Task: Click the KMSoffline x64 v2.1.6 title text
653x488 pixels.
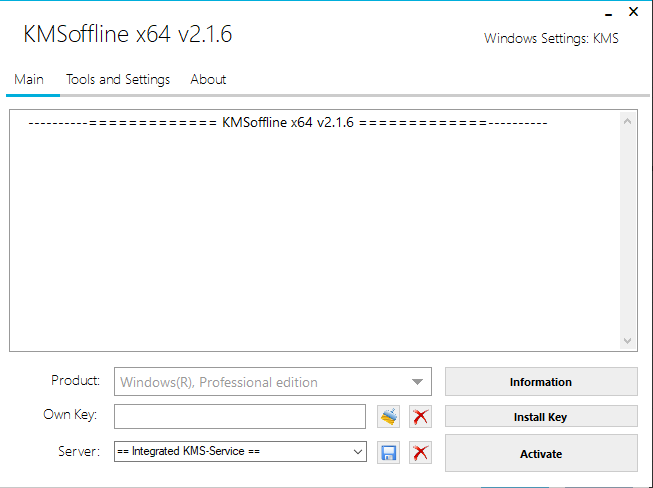Action: tap(127, 34)
